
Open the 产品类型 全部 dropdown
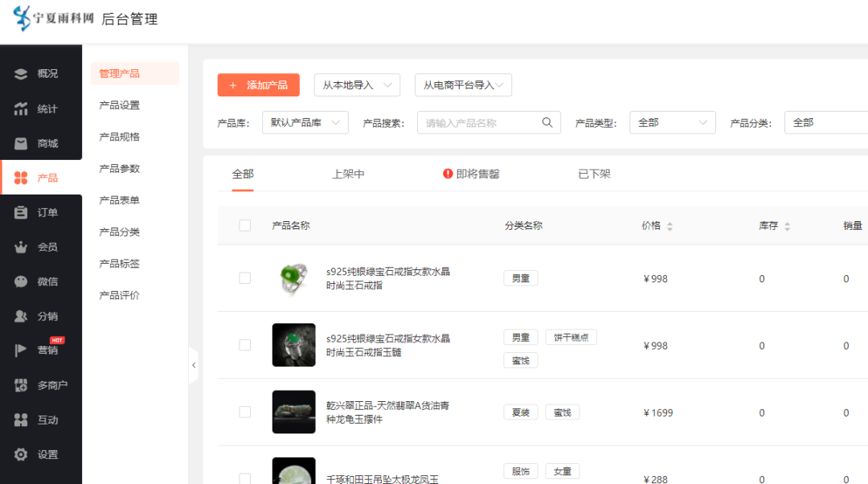click(672, 122)
